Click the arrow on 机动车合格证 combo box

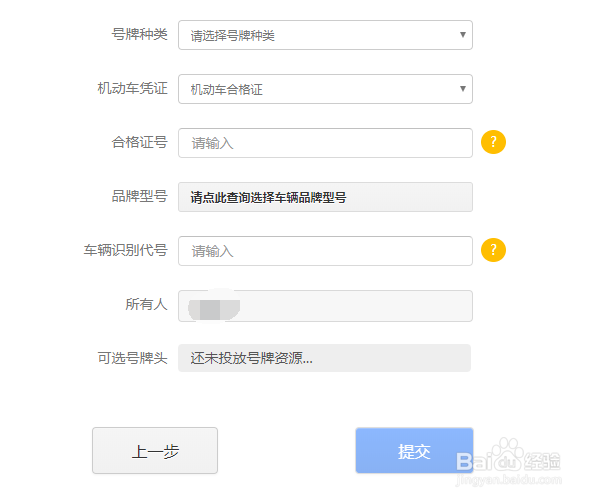click(463, 89)
